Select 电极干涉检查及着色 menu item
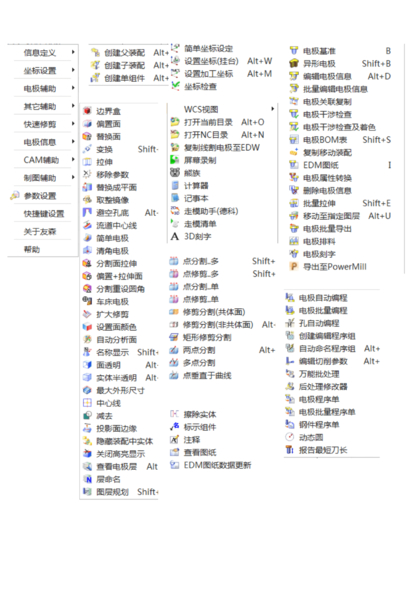The height and width of the screenshot is (600, 415). (340, 127)
